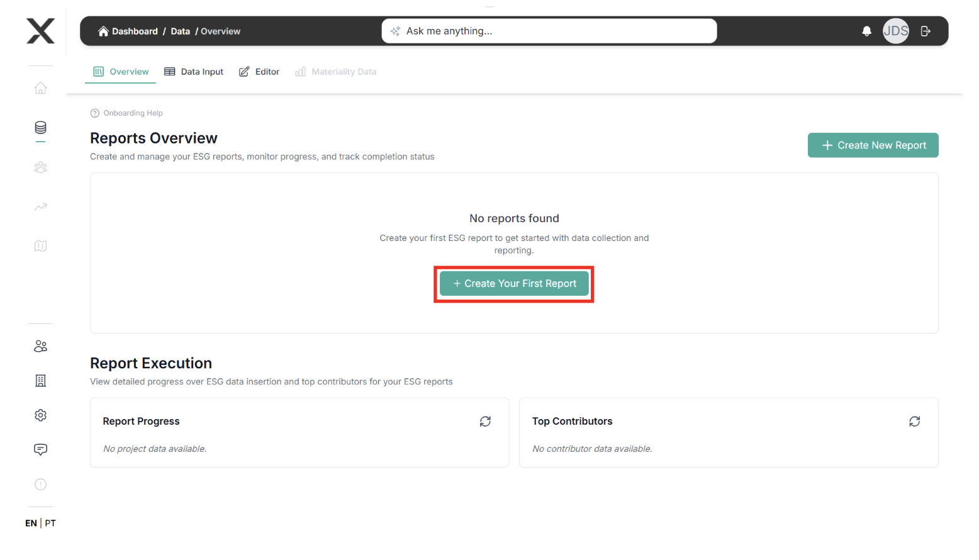Switch language to EN
Viewport: 979px width, 560px height.
tap(31, 523)
